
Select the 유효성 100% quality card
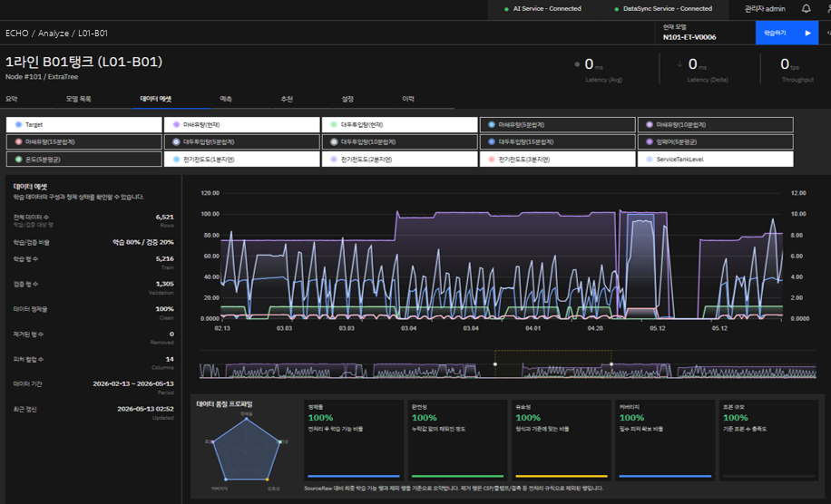562,440
